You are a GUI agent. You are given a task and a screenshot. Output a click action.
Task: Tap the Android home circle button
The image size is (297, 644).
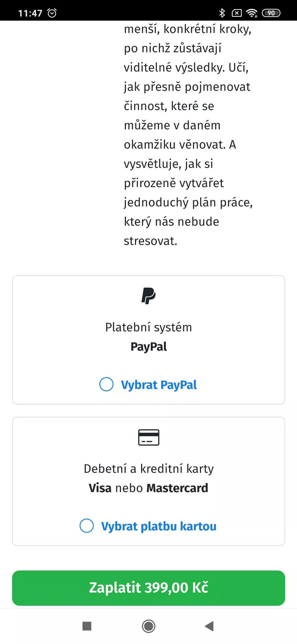[148, 626]
